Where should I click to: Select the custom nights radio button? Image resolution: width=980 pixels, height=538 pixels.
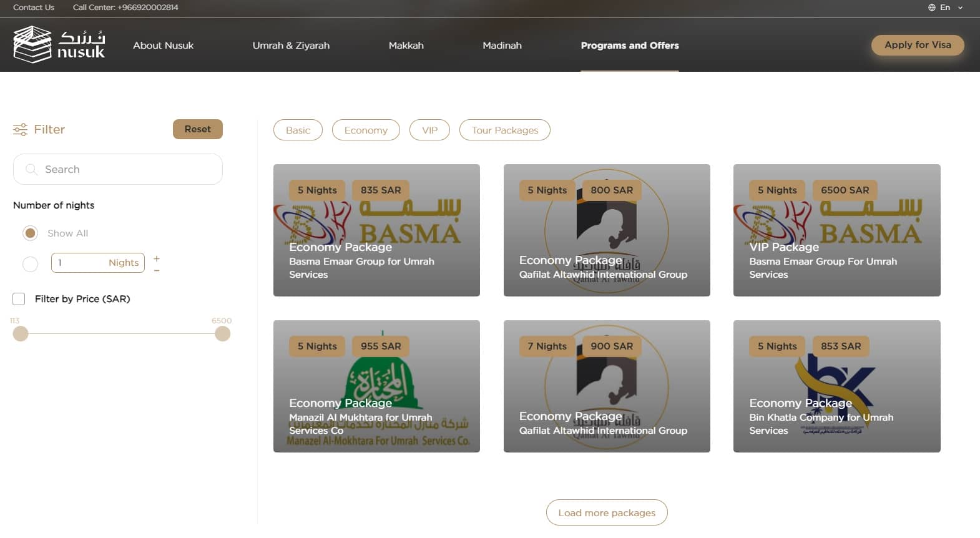[x=30, y=264]
